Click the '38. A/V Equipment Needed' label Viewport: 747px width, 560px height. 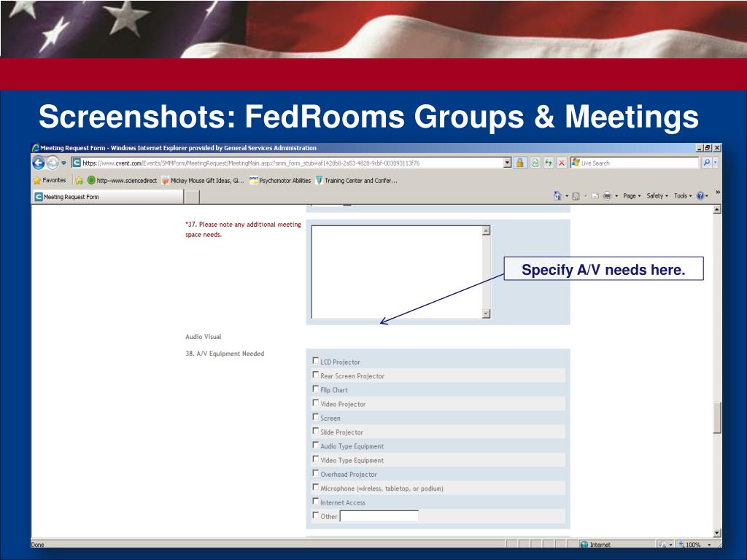click(x=225, y=354)
